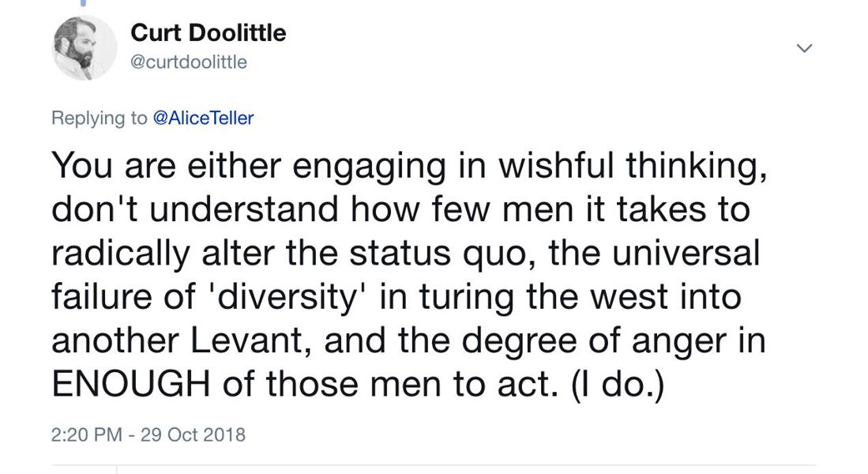Click the "Replying to" label
The width and height of the screenshot is (868, 474).
tap(99, 118)
